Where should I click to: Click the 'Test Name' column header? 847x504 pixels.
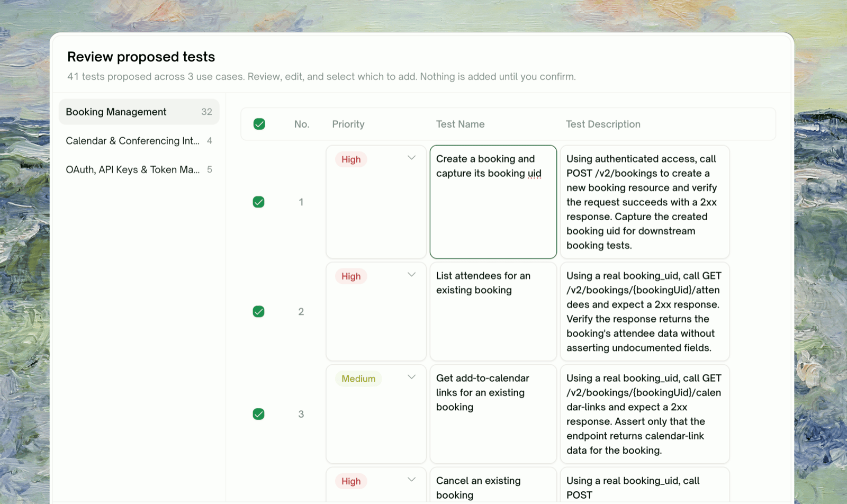(460, 124)
